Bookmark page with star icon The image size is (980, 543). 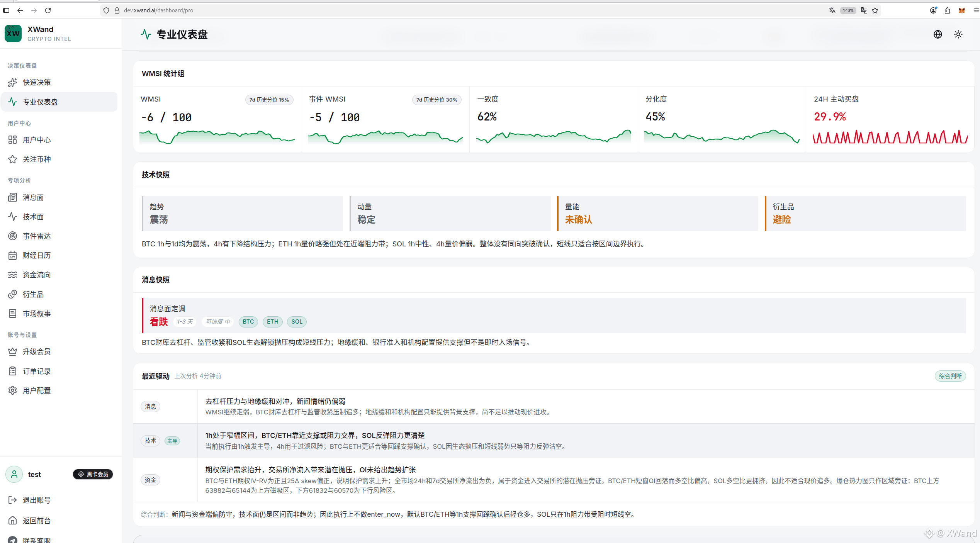tap(875, 10)
